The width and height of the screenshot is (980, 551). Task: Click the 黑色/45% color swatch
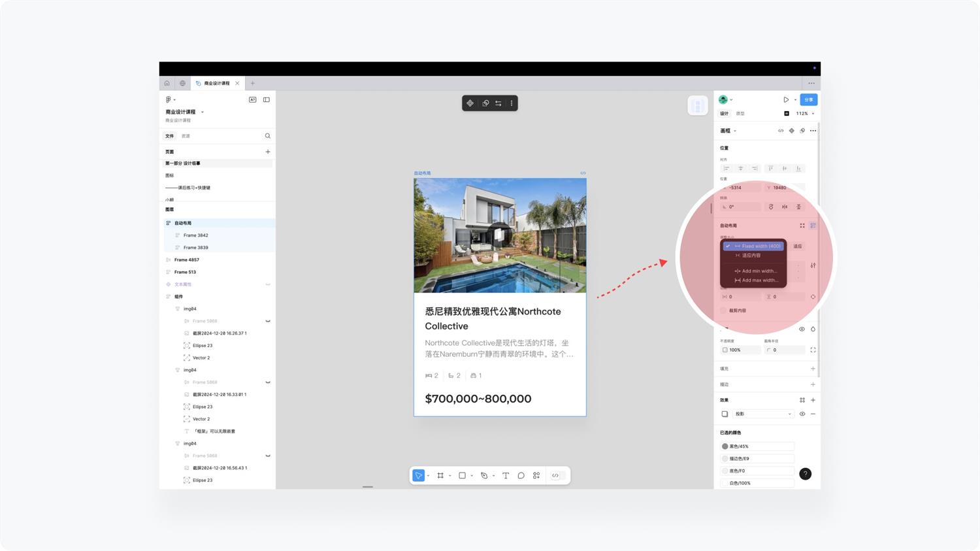(x=725, y=446)
